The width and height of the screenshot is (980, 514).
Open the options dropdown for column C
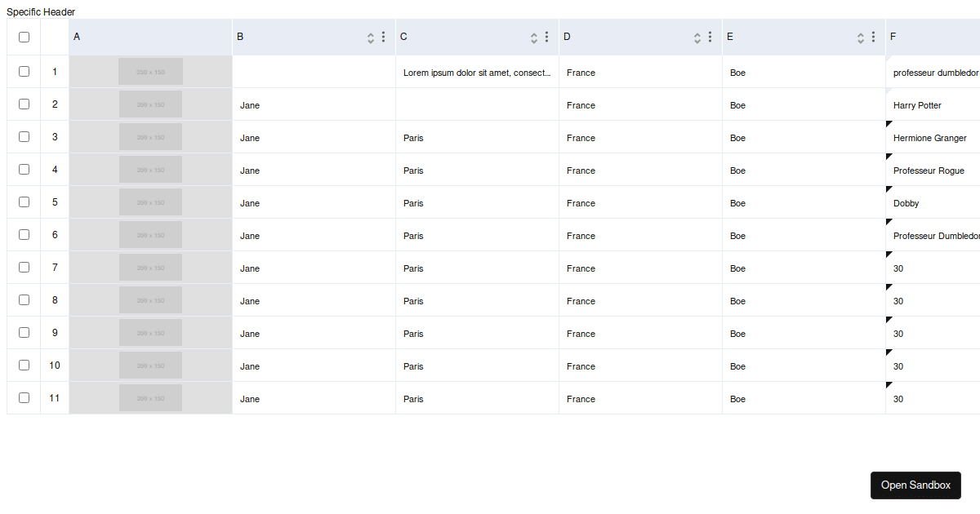[x=546, y=37]
